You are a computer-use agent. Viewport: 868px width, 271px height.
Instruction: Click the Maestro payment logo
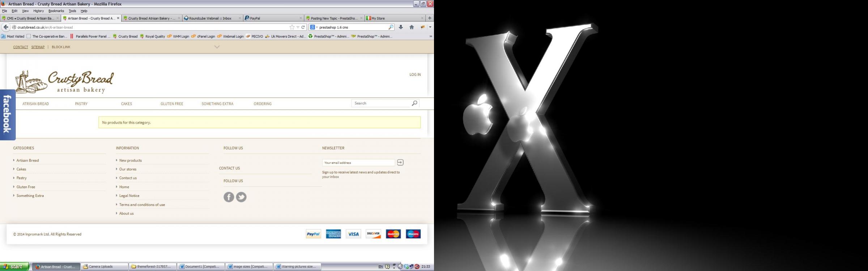(413, 234)
